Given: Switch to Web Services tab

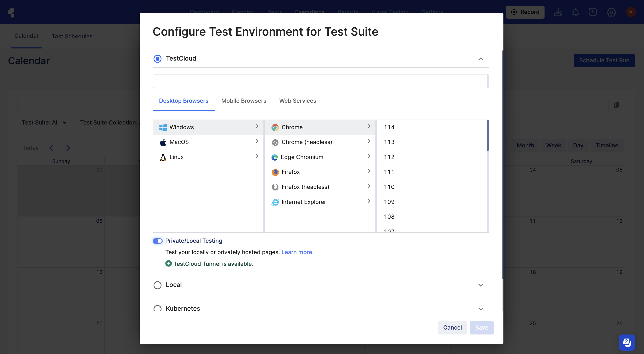Looking at the screenshot, I should [x=298, y=101].
